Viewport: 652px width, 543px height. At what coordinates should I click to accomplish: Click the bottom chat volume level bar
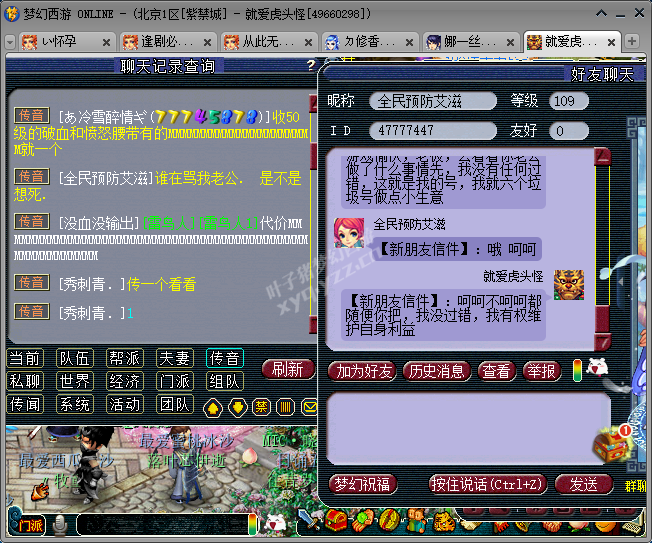coord(252,524)
